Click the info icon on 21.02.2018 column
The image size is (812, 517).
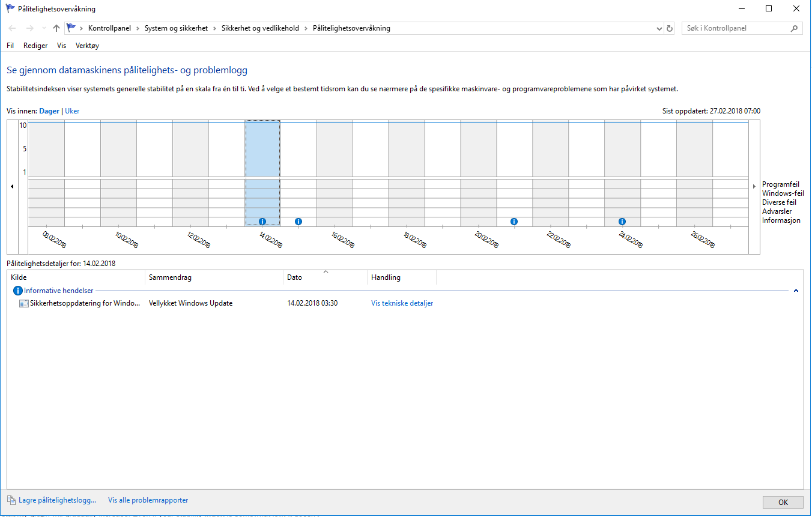pos(514,222)
